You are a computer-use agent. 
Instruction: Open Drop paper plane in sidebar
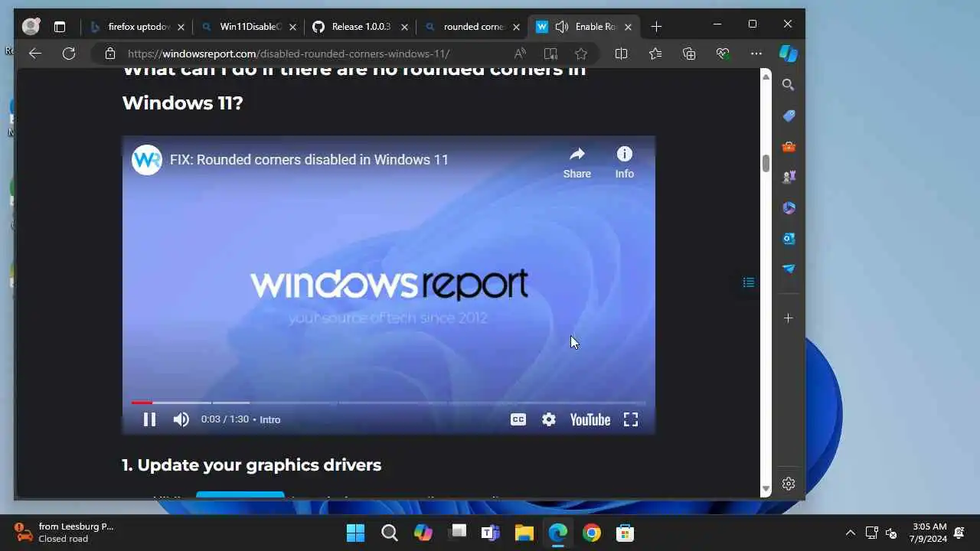pos(789,269)
